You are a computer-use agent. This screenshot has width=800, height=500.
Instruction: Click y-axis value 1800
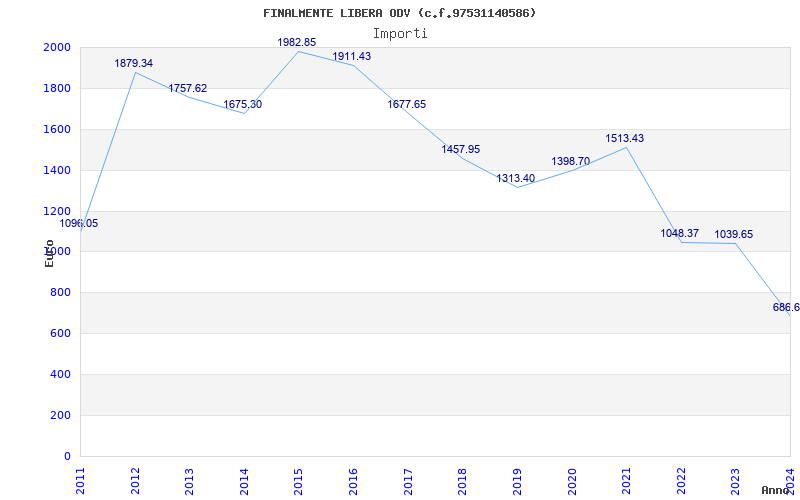click(58, 88)
